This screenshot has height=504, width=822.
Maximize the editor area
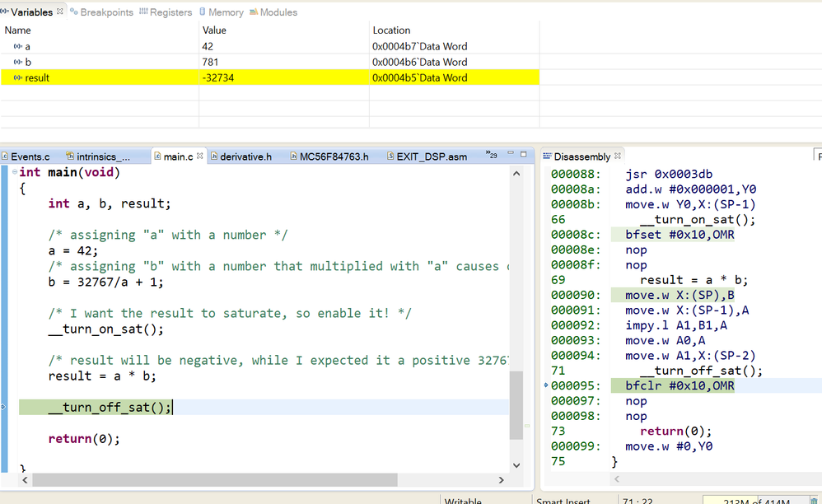tap(523, 154)
